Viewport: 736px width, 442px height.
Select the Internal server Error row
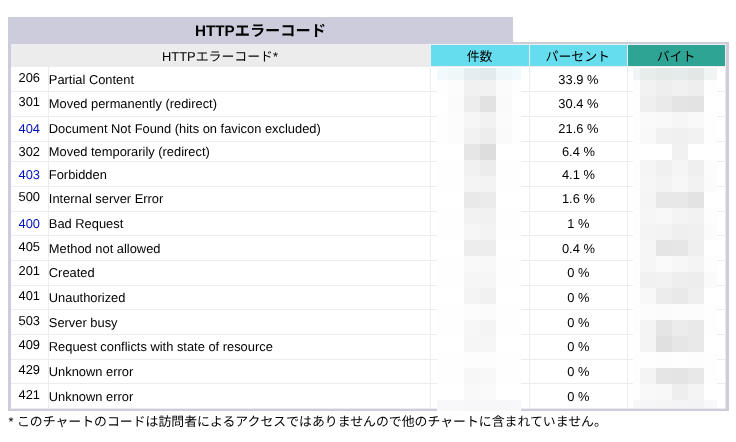[x=368, y=199]
